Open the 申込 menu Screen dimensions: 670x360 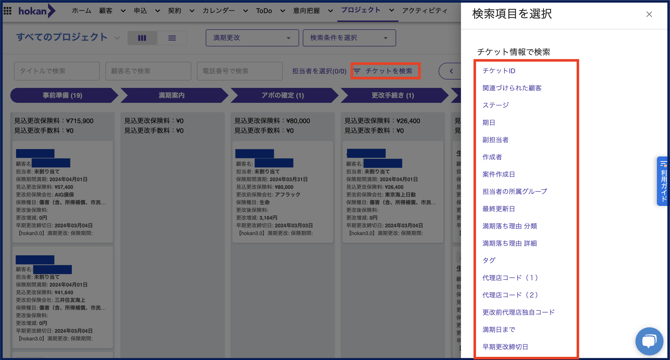[140, 11]
